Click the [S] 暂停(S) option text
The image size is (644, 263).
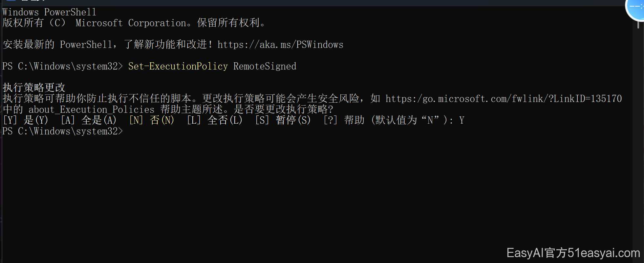[x=283, y=120]
